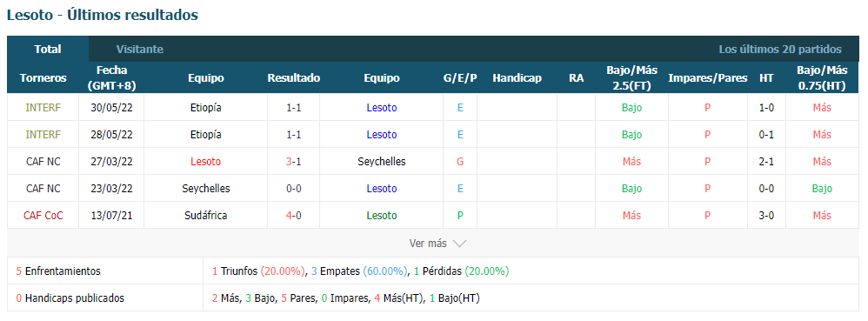Click the Bajo/Más 2.5(FT) column header
The image size is (868, 321).
(631, 78)
